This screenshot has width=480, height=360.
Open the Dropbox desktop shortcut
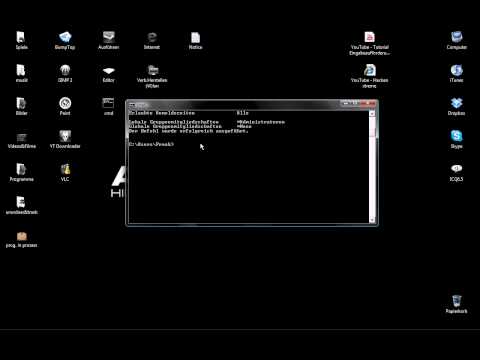[x=456, y=106]
